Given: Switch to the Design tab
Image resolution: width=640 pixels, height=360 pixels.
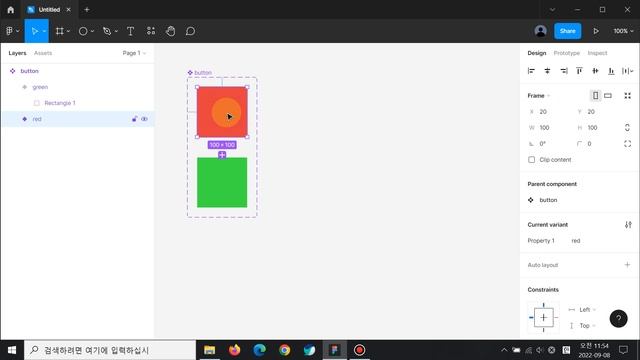Looking at the screenshot, I should click(x=536, y=53).
